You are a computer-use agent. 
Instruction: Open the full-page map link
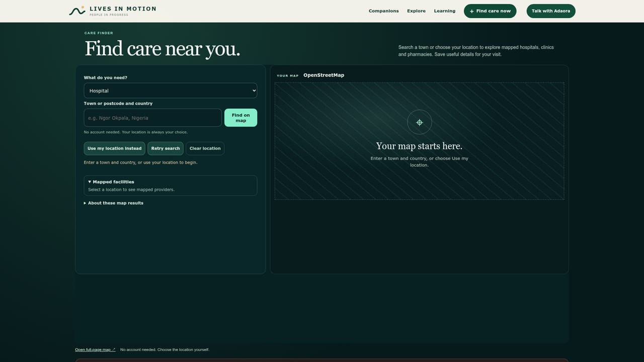coord(95,349)
